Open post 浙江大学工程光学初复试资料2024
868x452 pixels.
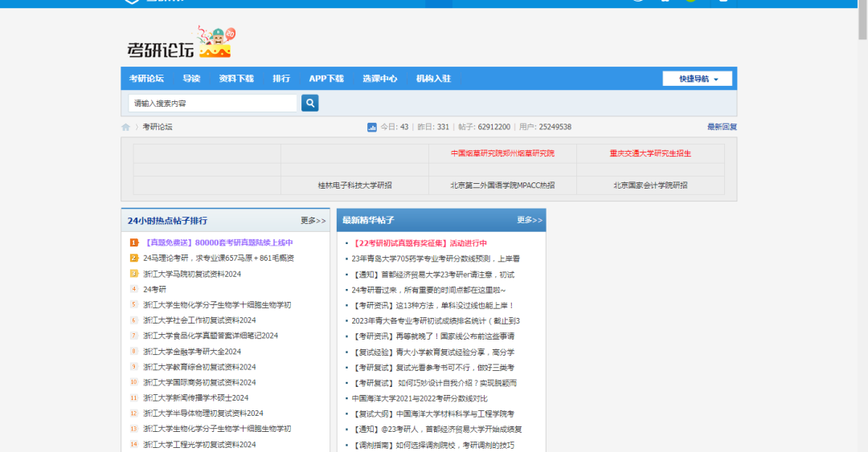click(199, 444)
